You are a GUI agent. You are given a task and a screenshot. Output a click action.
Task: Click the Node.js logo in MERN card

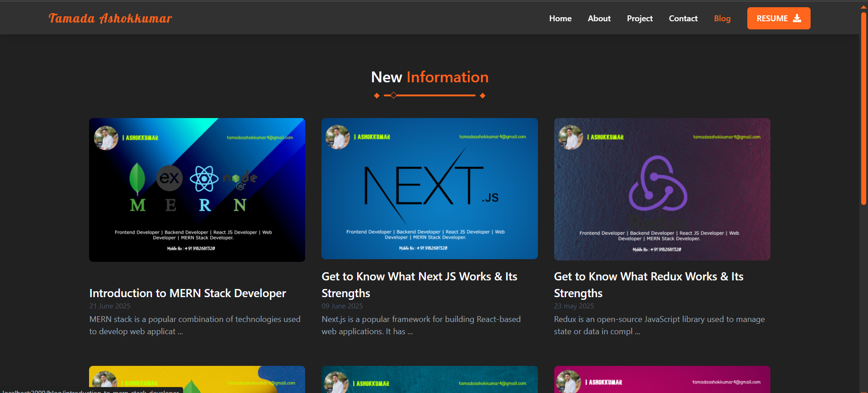coord(240,179)
